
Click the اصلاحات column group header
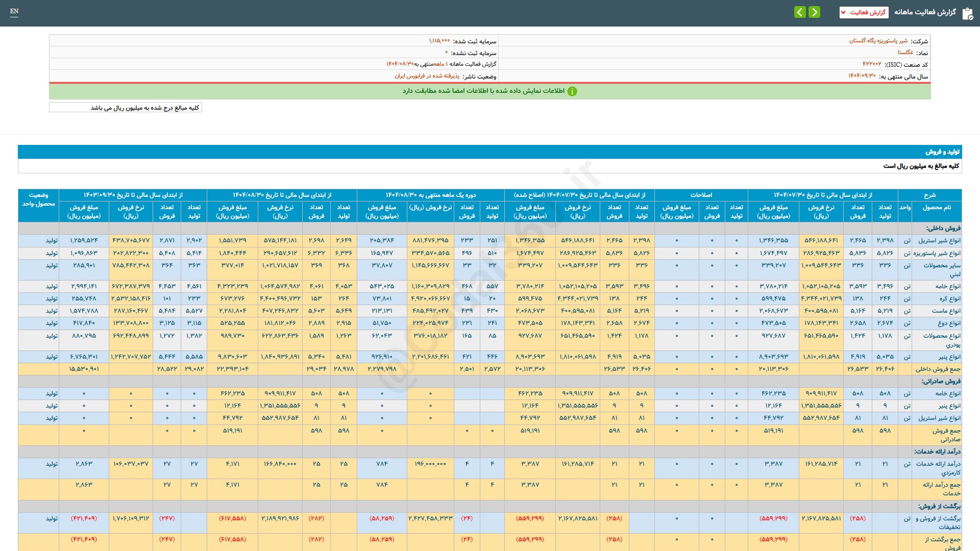tap(701, 195)
